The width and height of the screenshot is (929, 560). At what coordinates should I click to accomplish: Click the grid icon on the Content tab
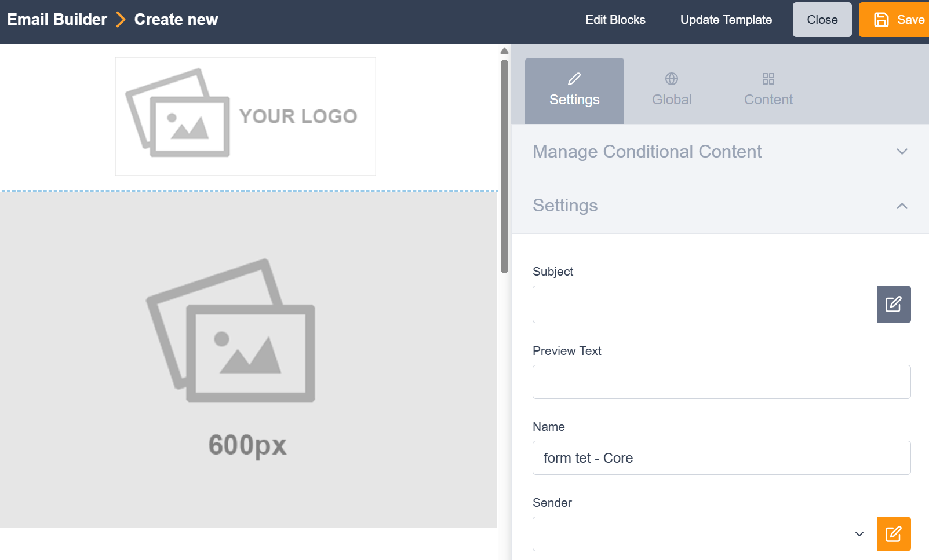pyautogui.click(x=768, y=79)
